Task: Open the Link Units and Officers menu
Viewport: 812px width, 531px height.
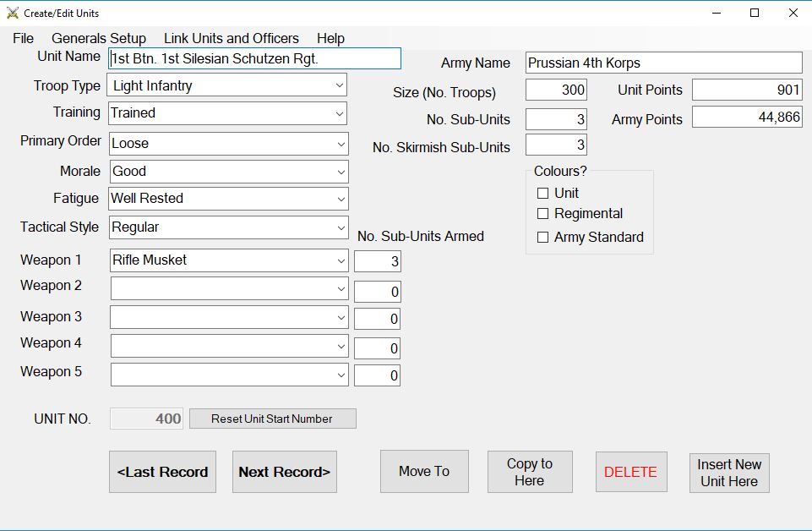Action: pyautogui.click(x=231, y=38)
